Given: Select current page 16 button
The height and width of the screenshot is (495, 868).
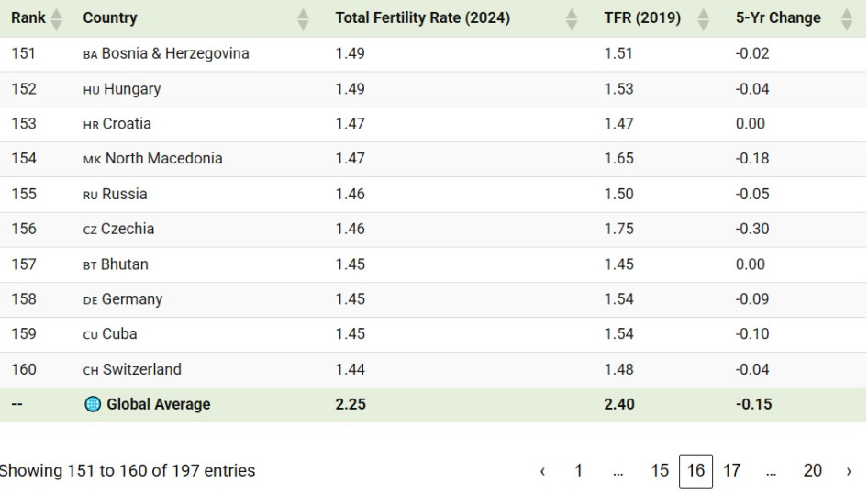Looking at the screenshot, I should coord(696,471).
